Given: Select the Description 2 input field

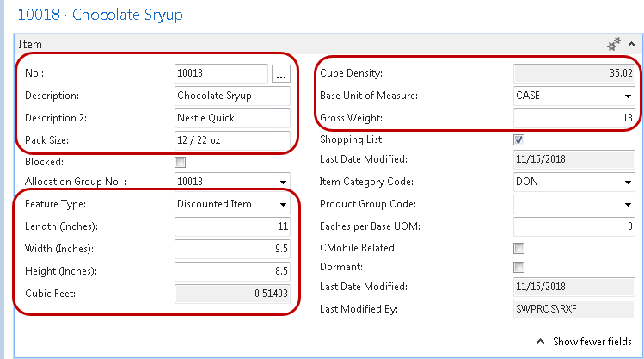Looking at the screenshot, I should click(232, 117).
